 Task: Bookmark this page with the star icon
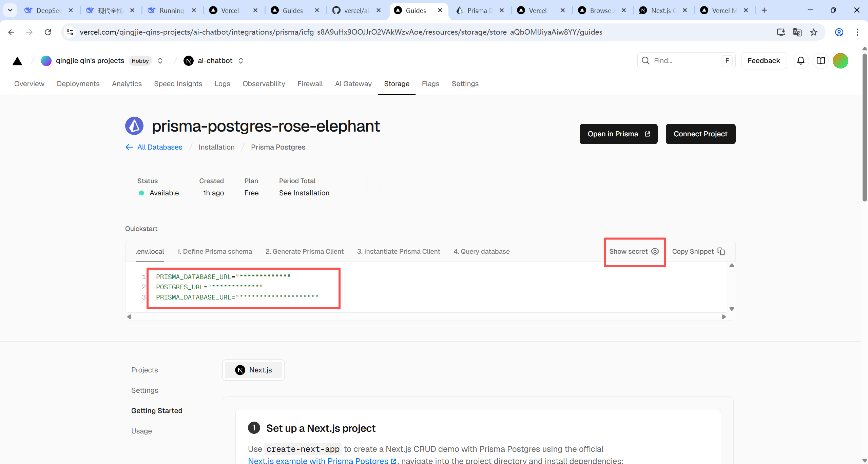(x=814, y=32)
